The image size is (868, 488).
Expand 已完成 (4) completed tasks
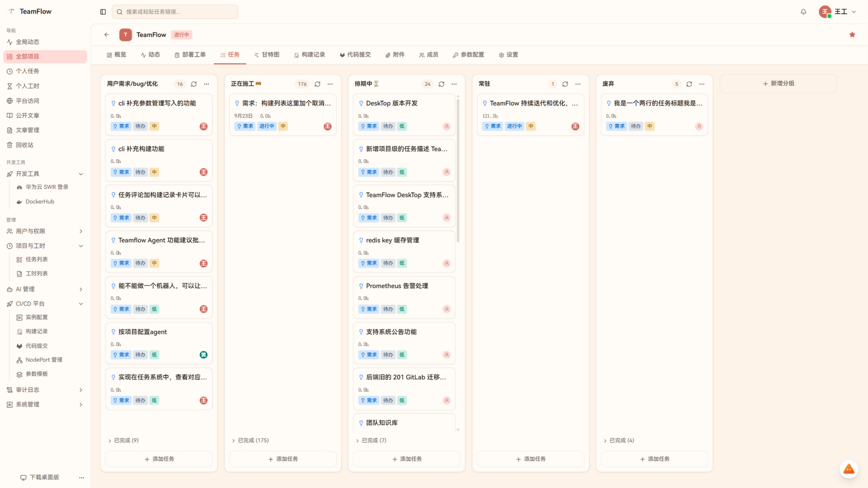[619, 441]
